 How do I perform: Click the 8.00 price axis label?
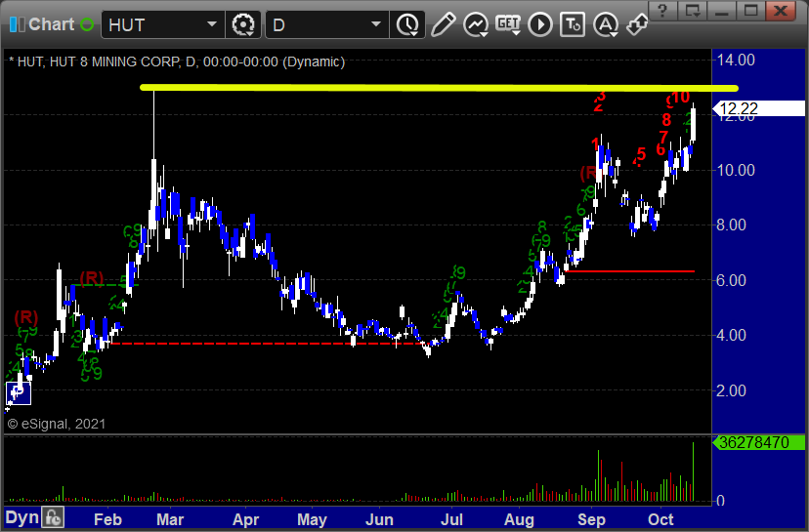point(732,225)
